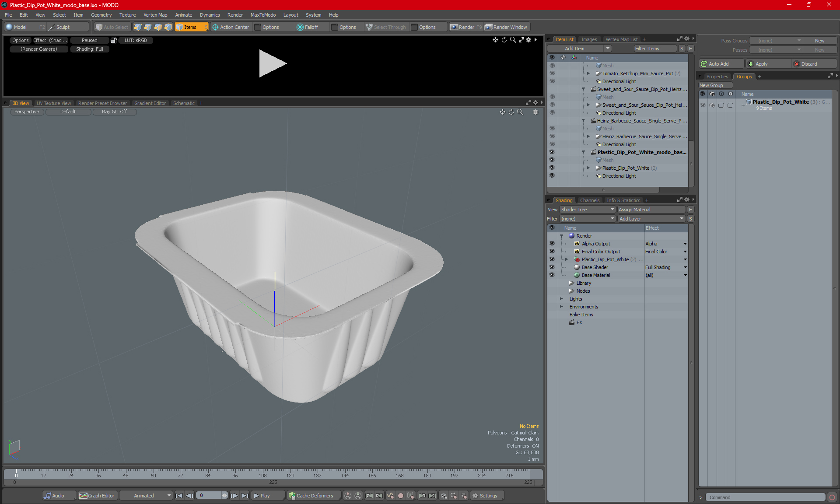Toggle visibility of Final Color Output
This screenshot has width=840, height=504.
click(x=552, y=251)
